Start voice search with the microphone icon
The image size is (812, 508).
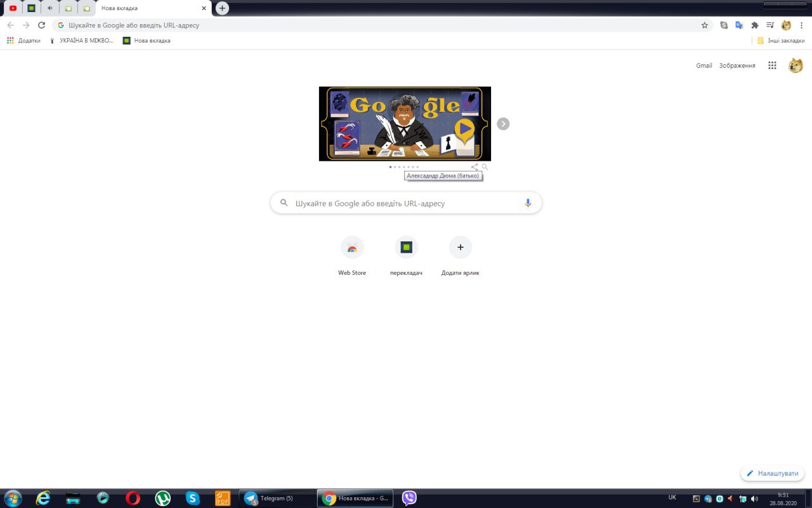[528, 203]
